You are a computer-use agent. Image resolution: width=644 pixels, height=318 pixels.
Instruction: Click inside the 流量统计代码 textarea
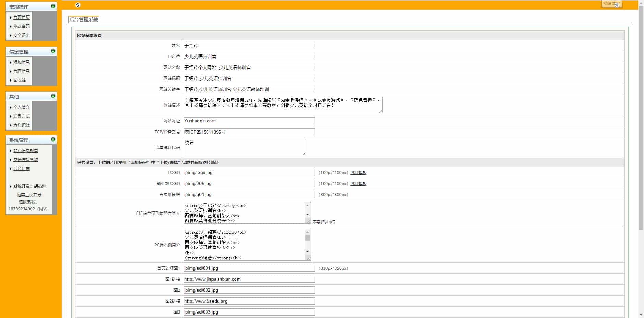click(x=244, y=147)
